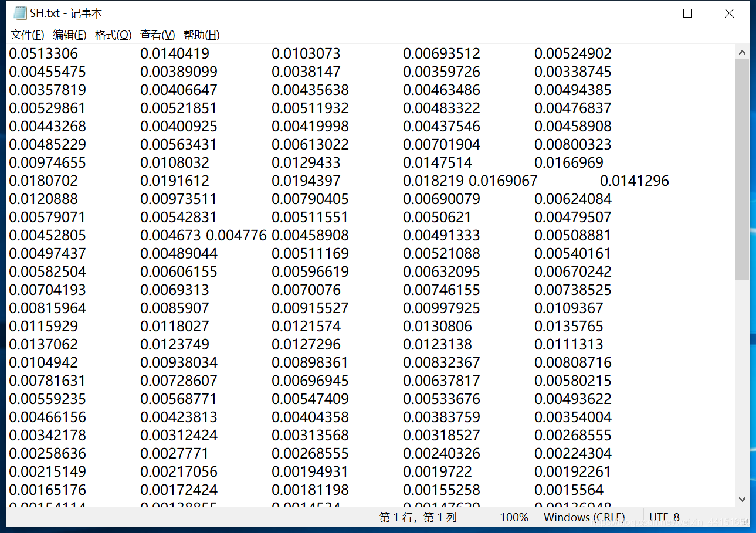Open the 帮助(H) menu

(x=202, y=35)
